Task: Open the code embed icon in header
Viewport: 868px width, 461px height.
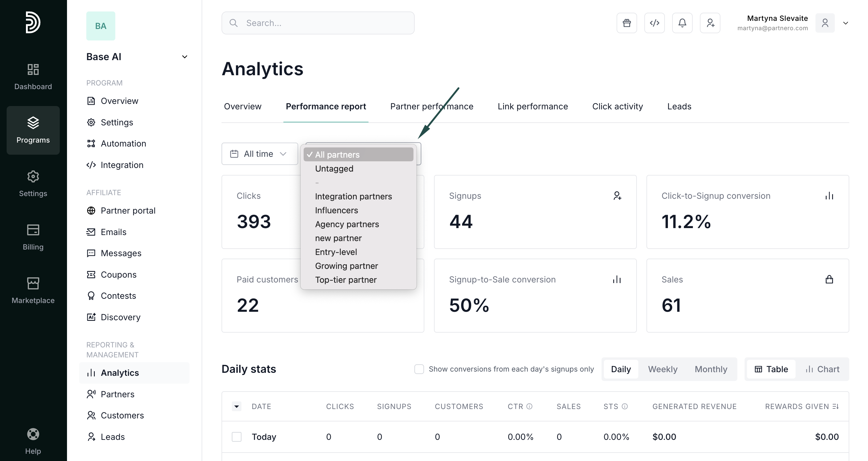Action: [x=654, y=23]
